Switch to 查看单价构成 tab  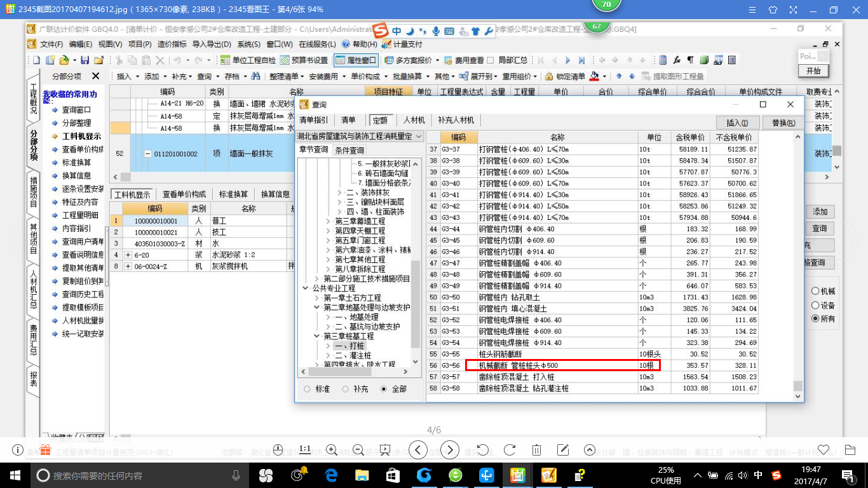click(x=184, y=194)
